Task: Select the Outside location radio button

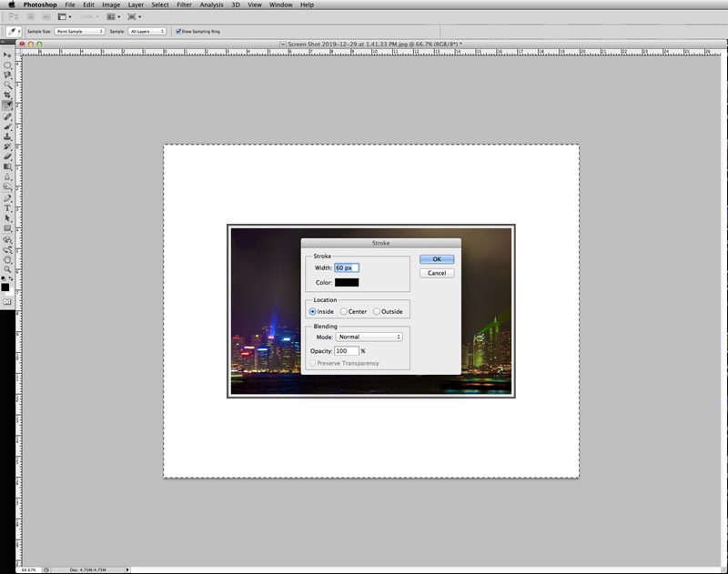Action: point(377,312)
